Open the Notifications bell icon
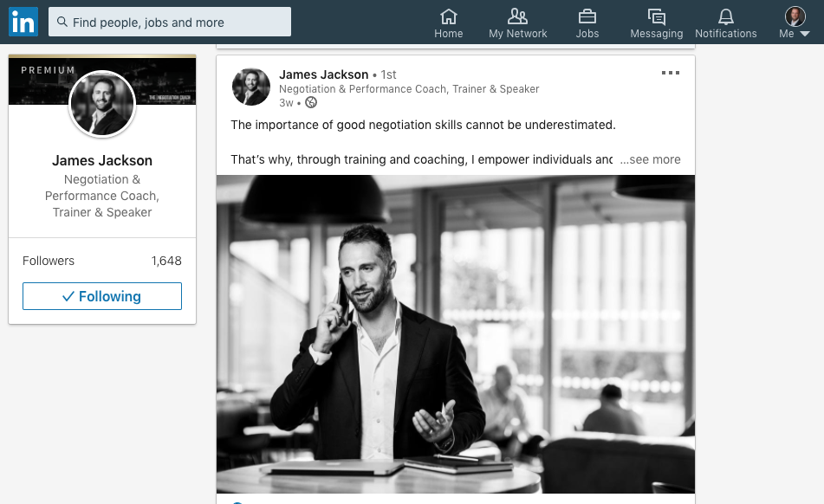Viewport: 824px width, 504px height. pyautogui.click(x=726, y=16)
